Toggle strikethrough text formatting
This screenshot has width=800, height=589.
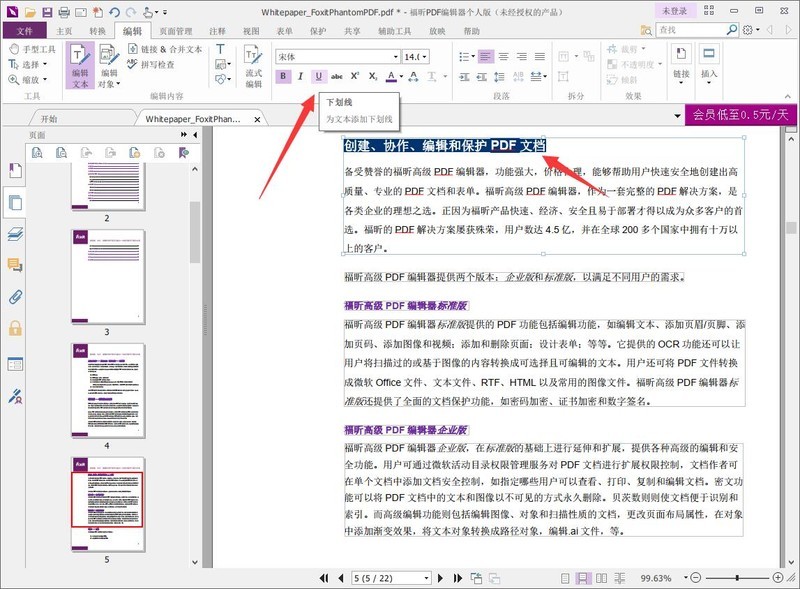[x=338, y=76]
